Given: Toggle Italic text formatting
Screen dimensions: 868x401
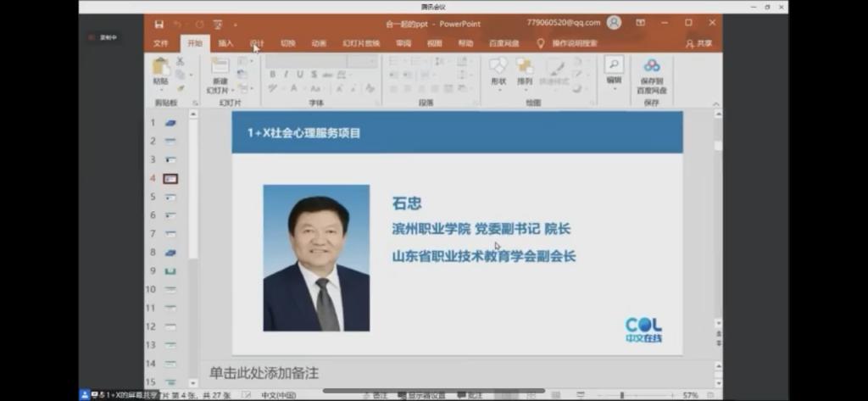Looking at the screenshot, I should click(287, 75).
